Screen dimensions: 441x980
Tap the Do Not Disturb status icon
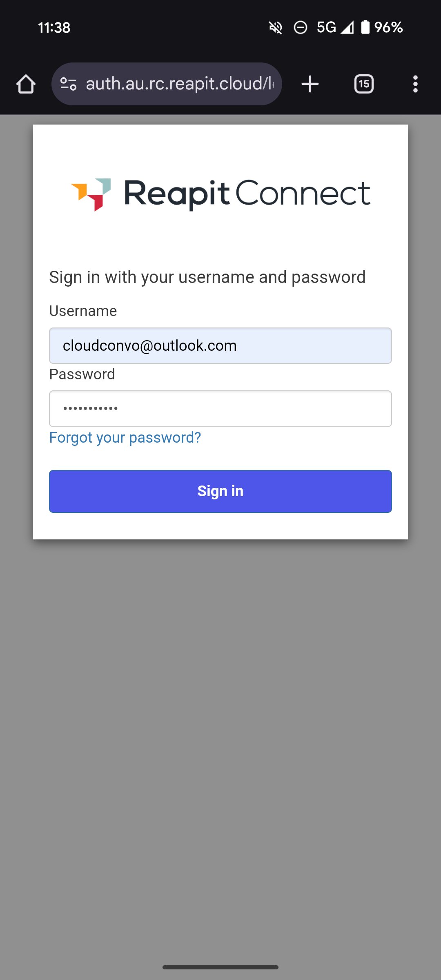tap(301, 28)
